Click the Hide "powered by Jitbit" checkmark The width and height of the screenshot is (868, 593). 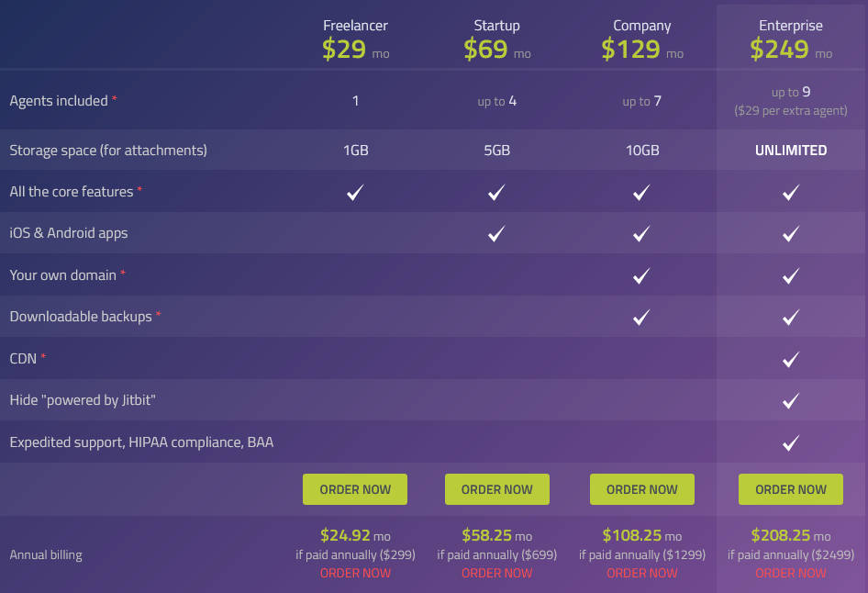(x=790, y=400)
